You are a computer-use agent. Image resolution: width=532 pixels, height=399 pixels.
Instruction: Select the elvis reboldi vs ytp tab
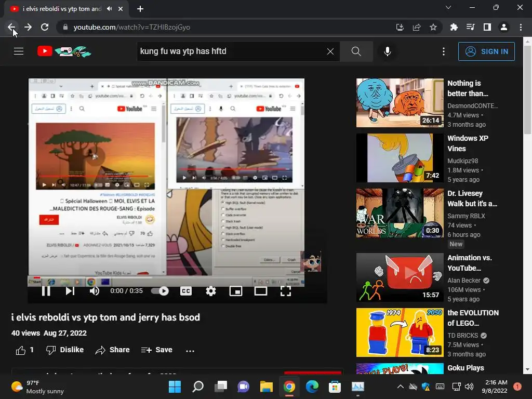62,9
